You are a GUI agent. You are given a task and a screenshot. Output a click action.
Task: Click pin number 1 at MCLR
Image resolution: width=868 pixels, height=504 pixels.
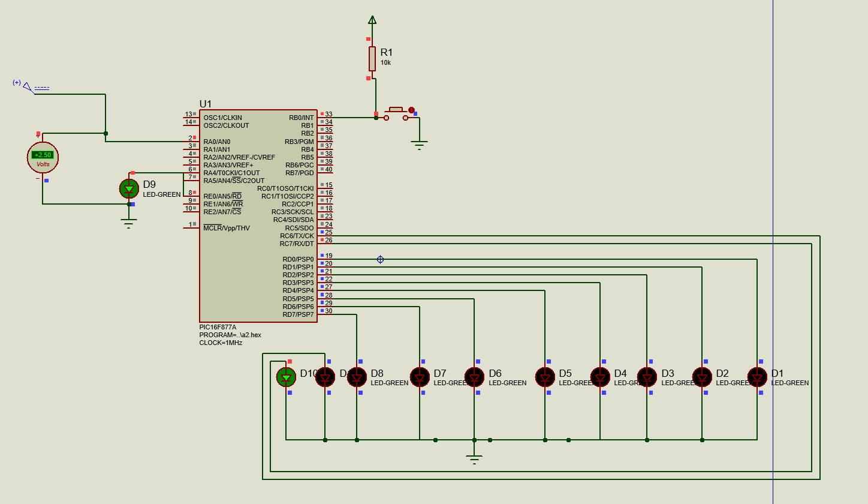[191, 224]
